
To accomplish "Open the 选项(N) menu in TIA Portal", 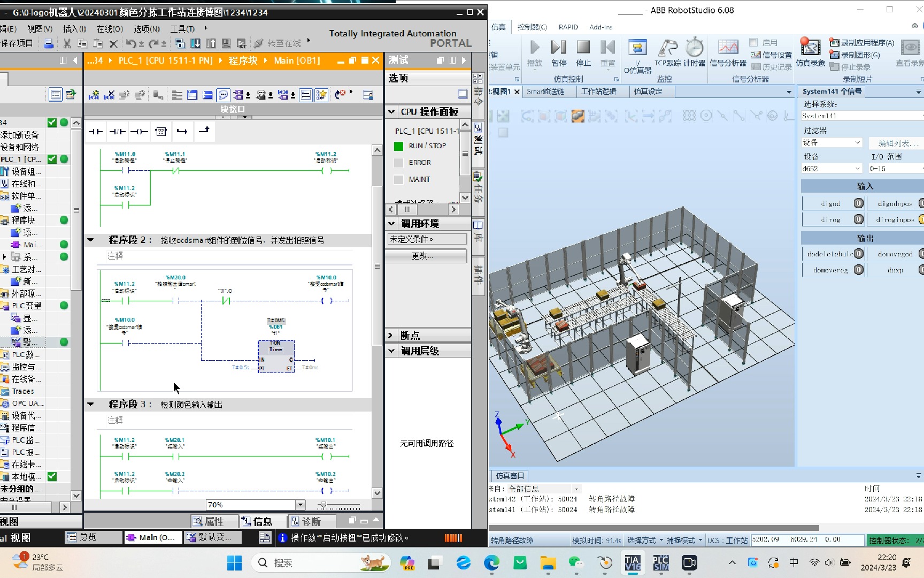I will [147, 29].
